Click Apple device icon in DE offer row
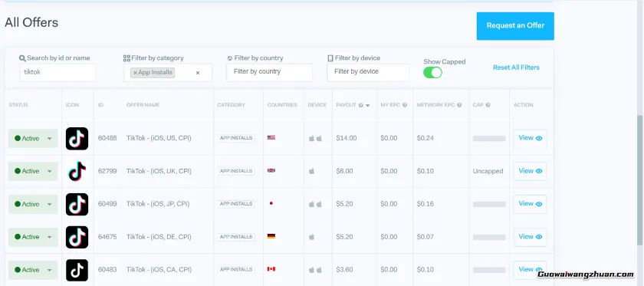Viewport: 644px width, 286px height. coord(312,237)
